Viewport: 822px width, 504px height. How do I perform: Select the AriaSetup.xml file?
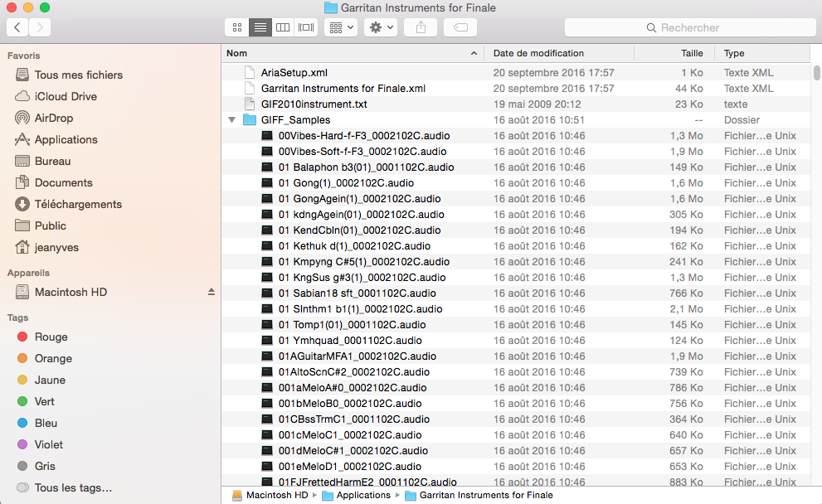[x=294, y=73]
